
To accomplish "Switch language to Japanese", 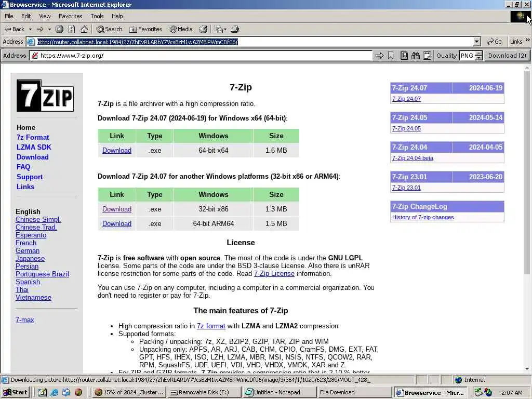I will click(x=30, y=259).
